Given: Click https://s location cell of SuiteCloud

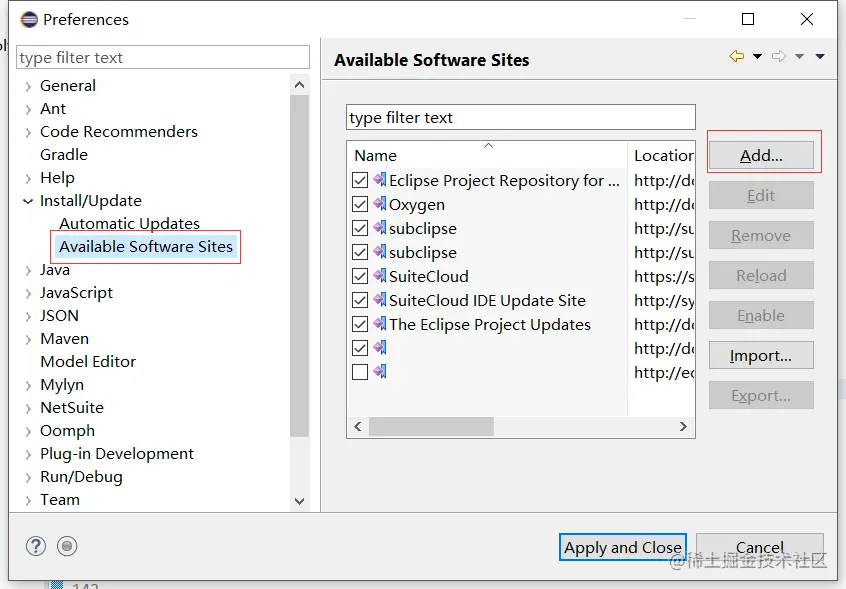Looking at the screenshot, I should [664, 276].
